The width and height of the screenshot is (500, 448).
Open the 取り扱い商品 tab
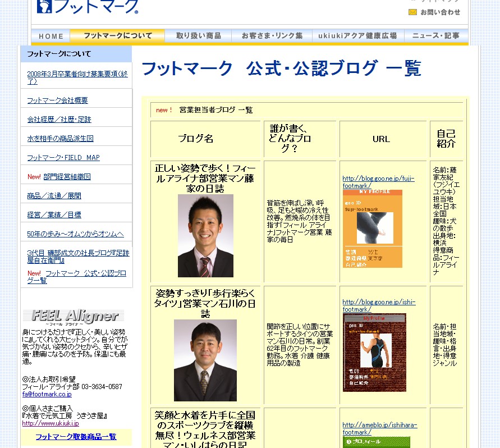(198, 36)
